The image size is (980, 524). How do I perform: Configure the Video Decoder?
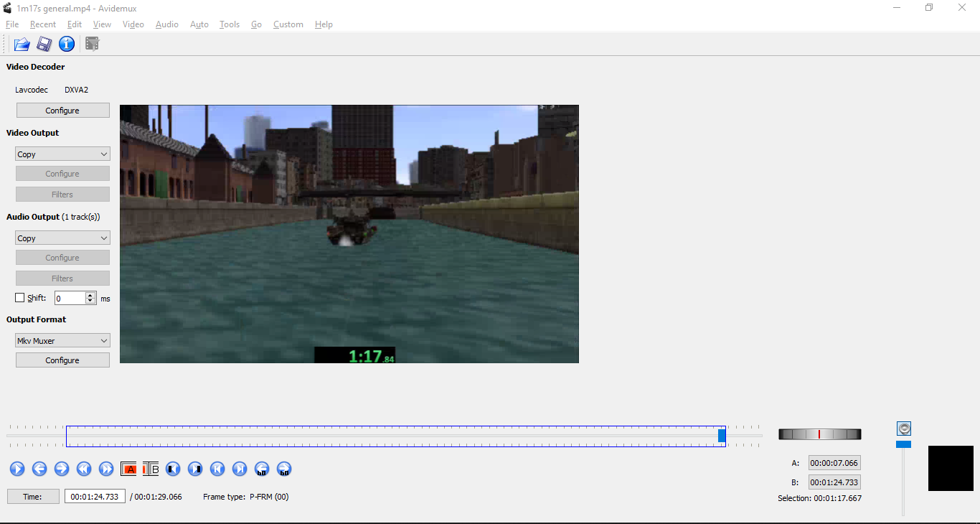[62, 111]
